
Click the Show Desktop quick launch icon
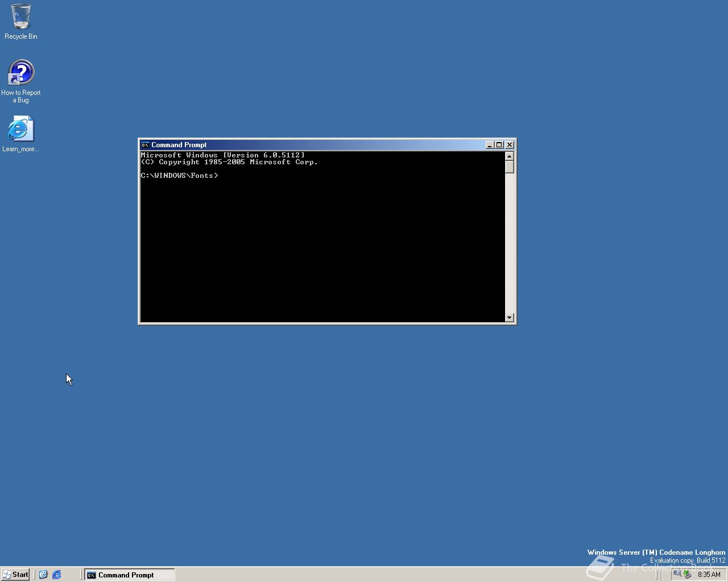[43, 575]
